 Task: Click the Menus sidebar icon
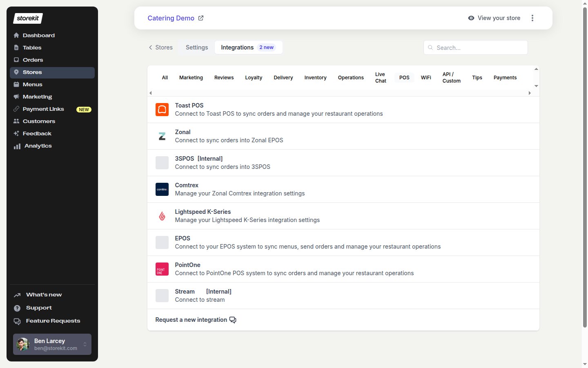pyautogui.click(x=16, y=84)
